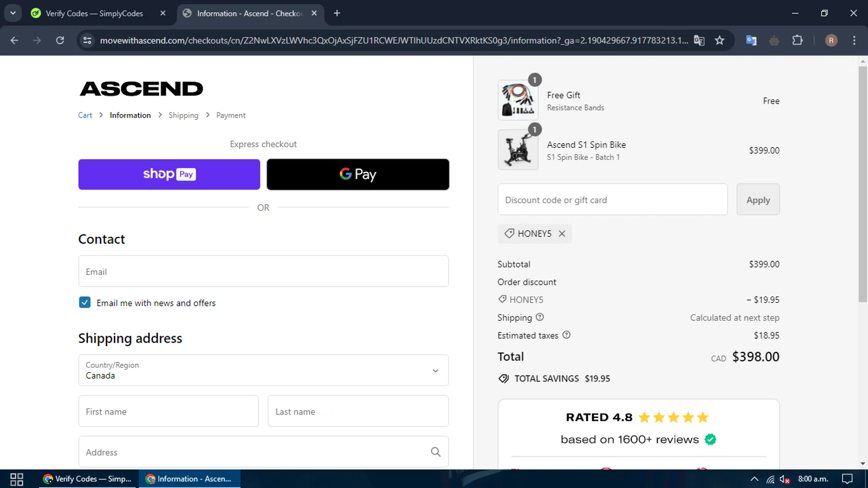
Task: Click Information breadcrumb
Action: [x=130, y=115]
